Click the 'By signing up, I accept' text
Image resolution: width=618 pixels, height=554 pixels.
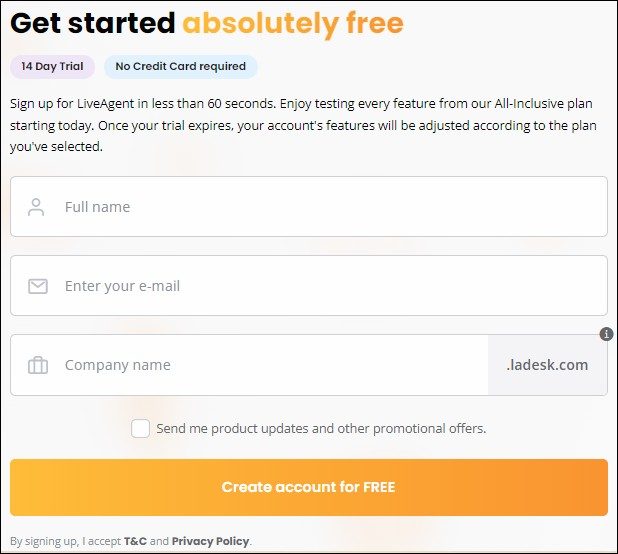click(65, 541)
